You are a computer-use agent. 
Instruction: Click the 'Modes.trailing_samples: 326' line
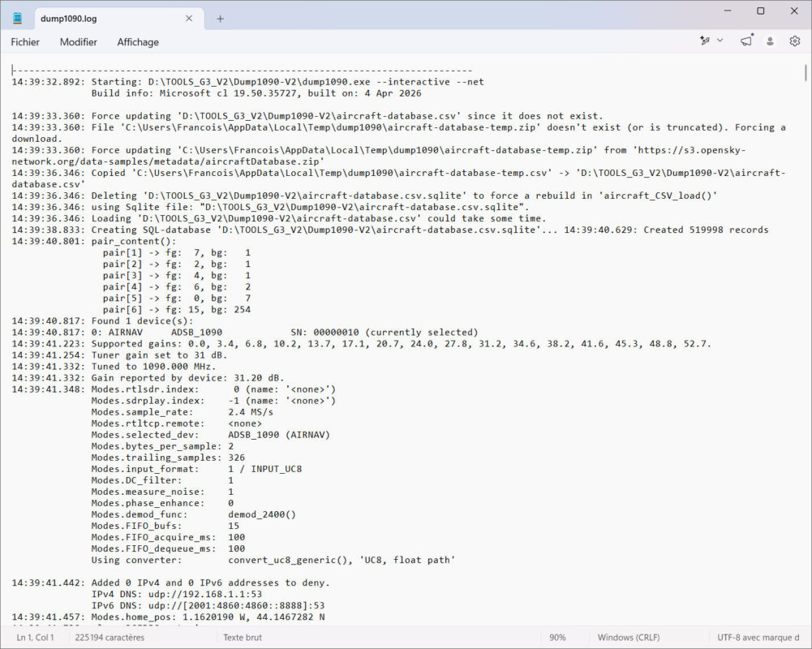(x=168, y=458)
